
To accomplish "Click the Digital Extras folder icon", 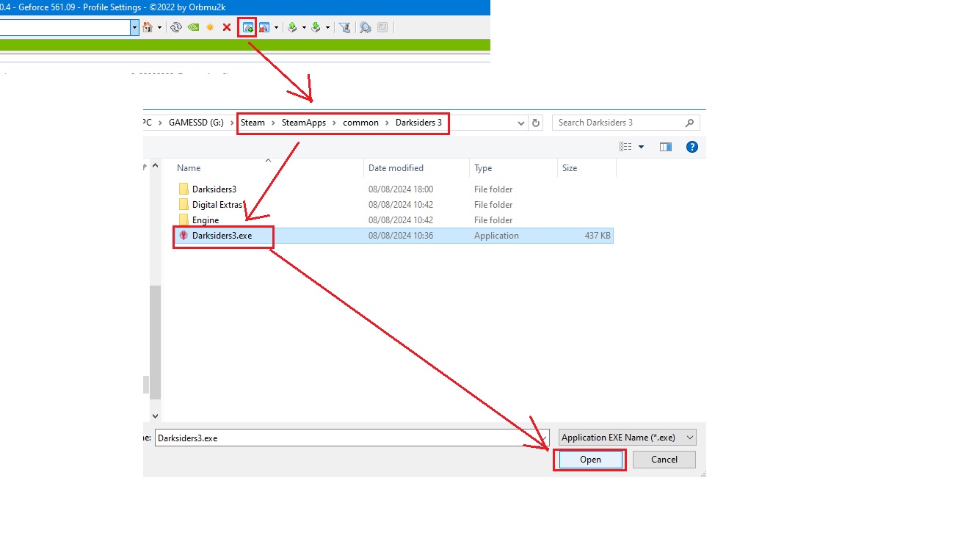I will click(x=184, y=205).
